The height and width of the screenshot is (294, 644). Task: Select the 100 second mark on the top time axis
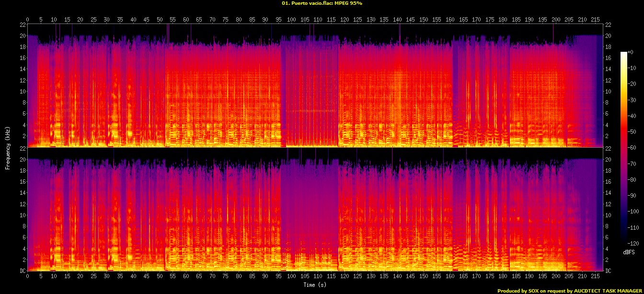point(291,20)
